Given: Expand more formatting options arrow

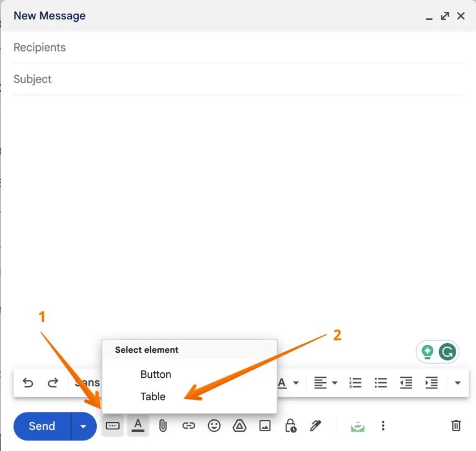Looking at the screenshot, I should tap(457, 383).
